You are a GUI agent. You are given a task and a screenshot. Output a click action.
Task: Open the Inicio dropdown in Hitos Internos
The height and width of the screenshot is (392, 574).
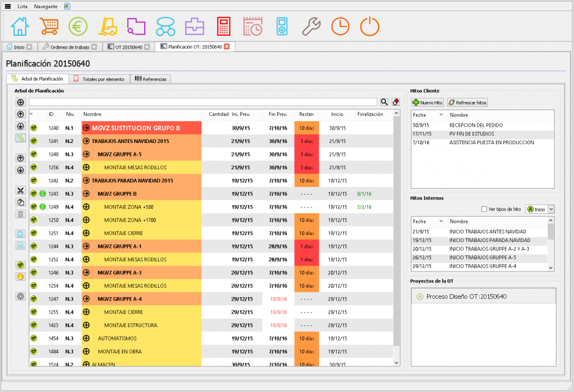540,209
